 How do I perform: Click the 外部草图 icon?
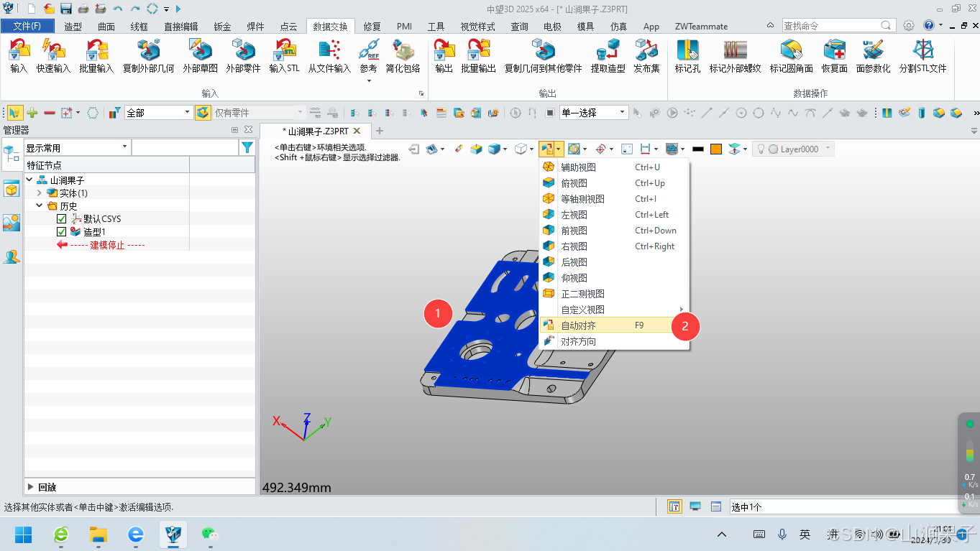coord(200,50)
